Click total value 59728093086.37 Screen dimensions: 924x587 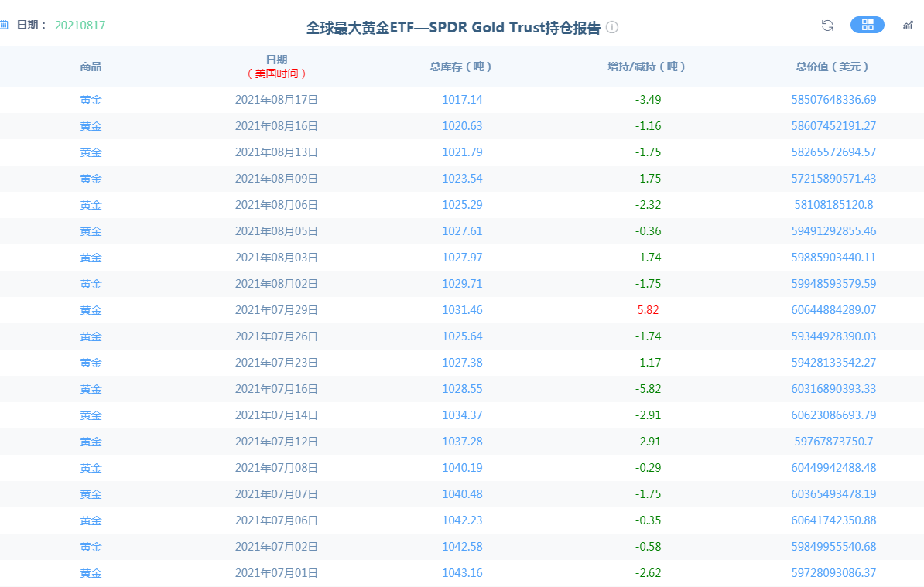tap(833, 573)
